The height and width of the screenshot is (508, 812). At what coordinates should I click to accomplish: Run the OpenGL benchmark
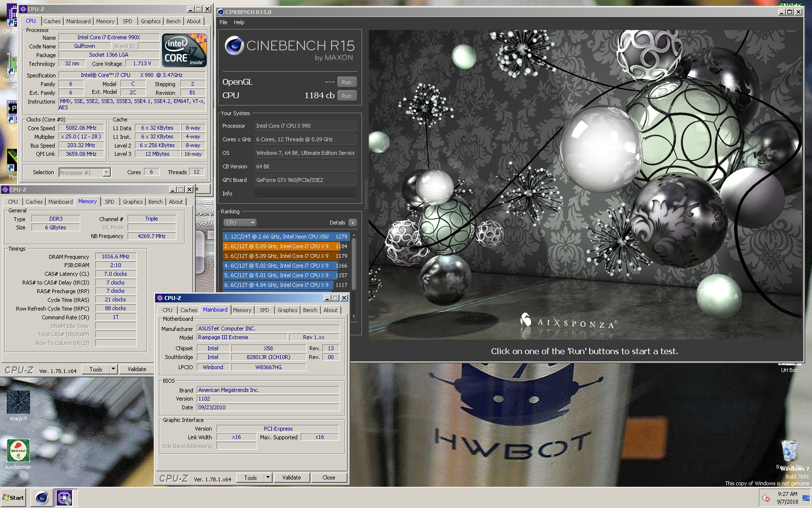[x=347, y=82]
